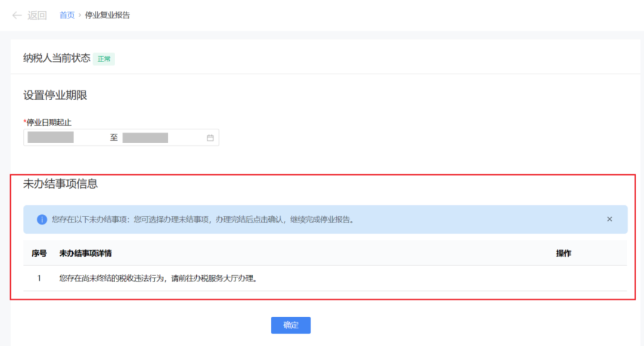Click the 返回 back label

pyautogui.click(x=37, y=16)
